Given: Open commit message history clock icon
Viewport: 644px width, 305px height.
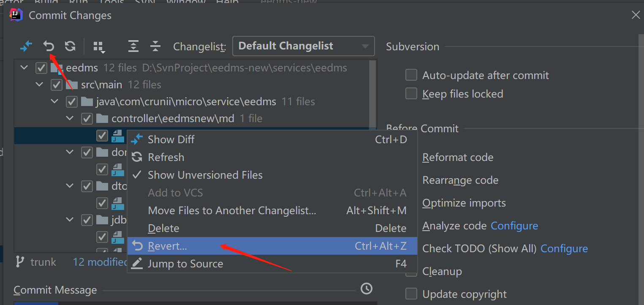Looking at the screenshot, I should coord(367,289).
